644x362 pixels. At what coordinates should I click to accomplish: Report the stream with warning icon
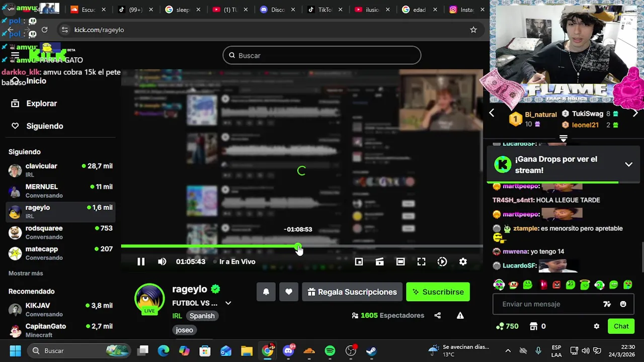tap(460, 315)
